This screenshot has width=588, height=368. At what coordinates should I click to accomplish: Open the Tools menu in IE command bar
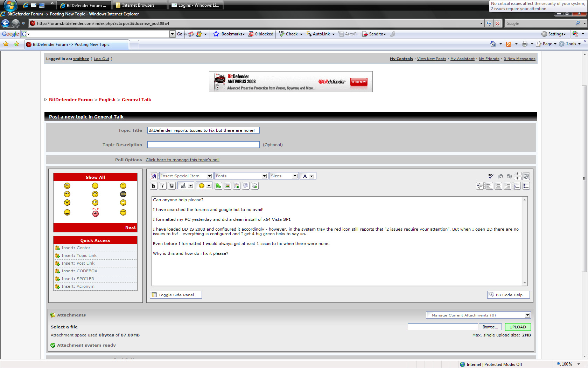[570, 44]
